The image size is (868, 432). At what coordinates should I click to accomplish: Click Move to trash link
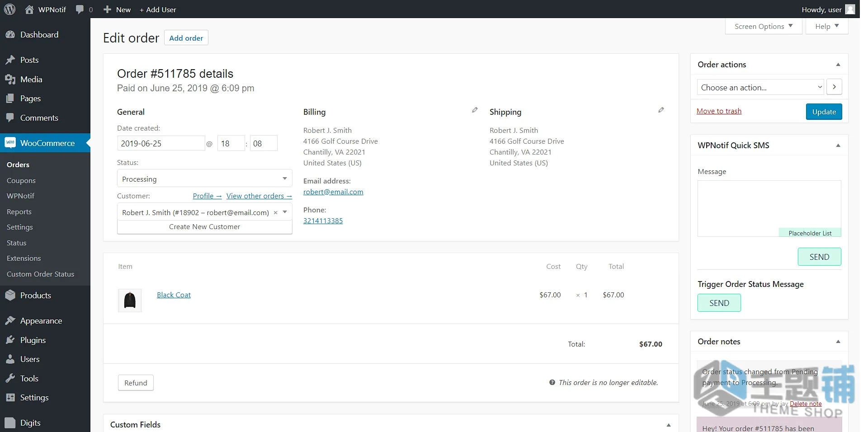(x=719, y=111)
